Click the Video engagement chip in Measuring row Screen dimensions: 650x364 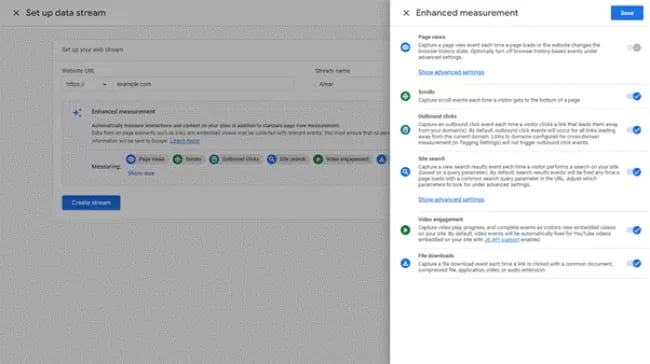(342, 159)
